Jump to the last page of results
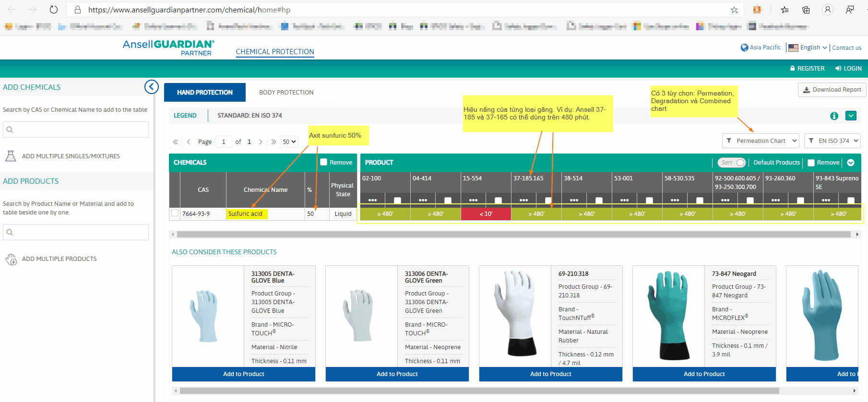The width and height of the screenshot is (868, 402). (x=273, y=142)
